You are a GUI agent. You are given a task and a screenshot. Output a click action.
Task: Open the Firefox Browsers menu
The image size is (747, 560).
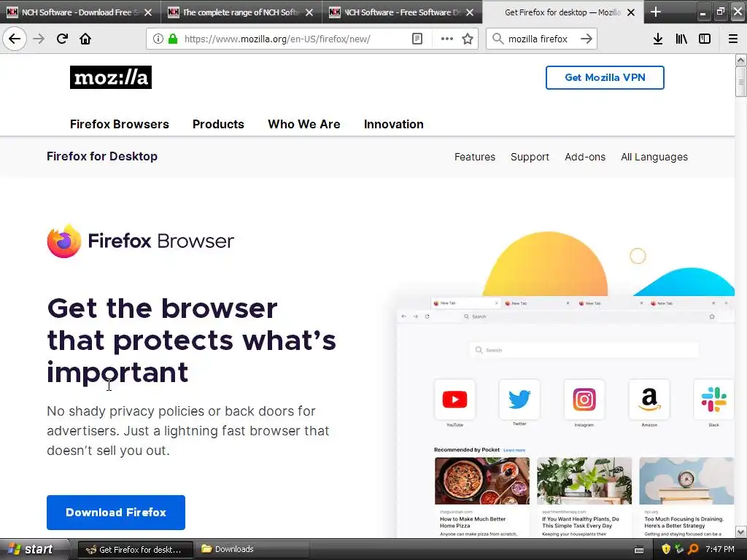[120, 124]
